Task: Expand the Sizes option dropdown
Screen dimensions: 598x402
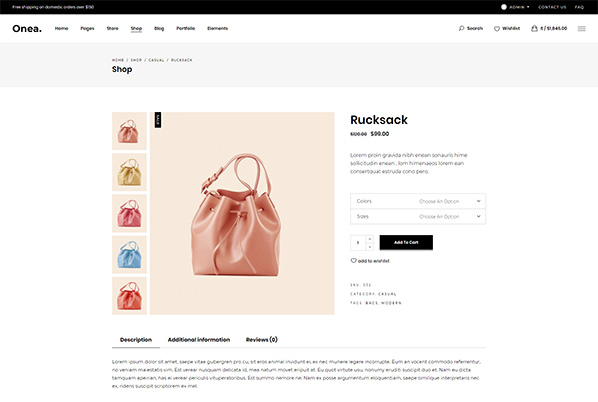Action: (x=418, y=216)
